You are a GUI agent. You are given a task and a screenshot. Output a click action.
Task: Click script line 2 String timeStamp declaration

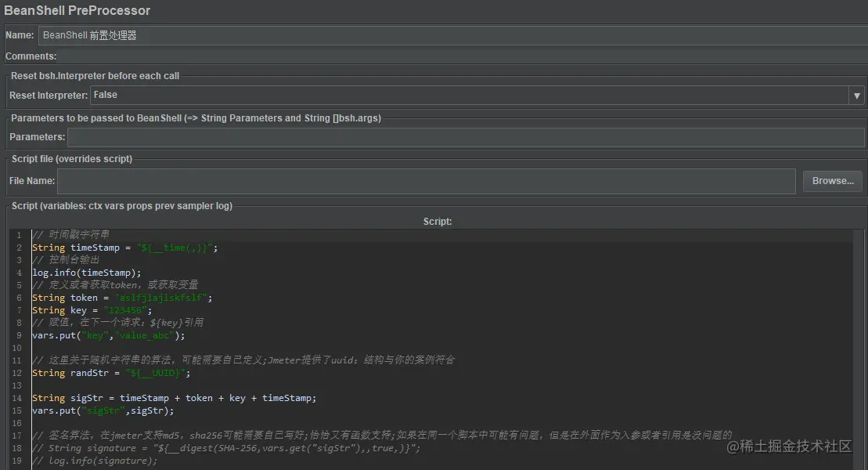(125, 248)
